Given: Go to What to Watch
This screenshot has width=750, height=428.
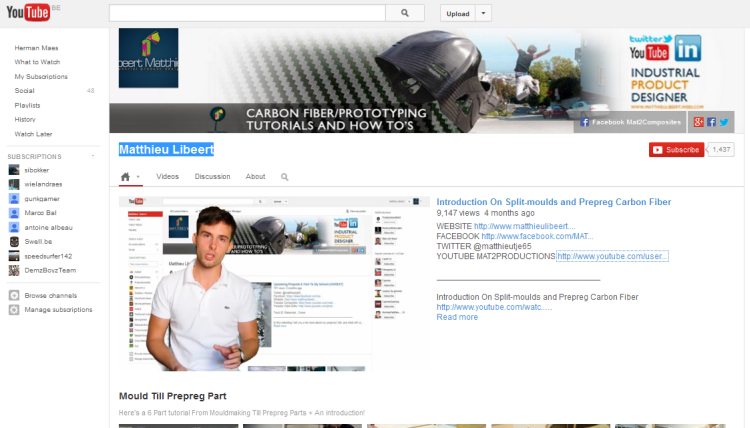Looking at the screenshot, I should (37, 62).
